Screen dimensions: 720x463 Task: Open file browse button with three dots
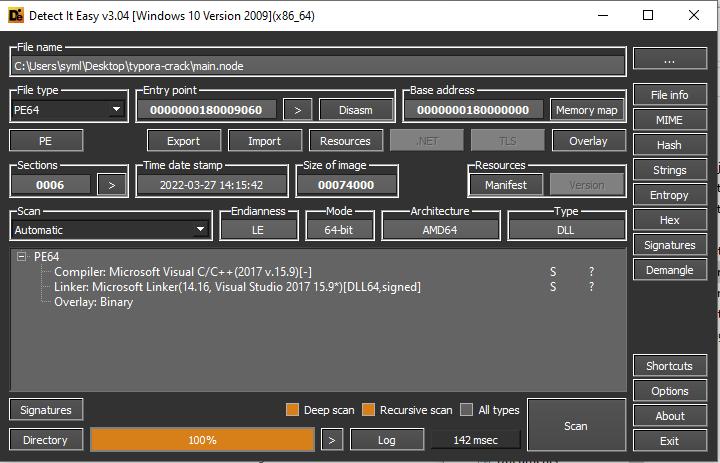pyautogui.click(x=669, y=60)
